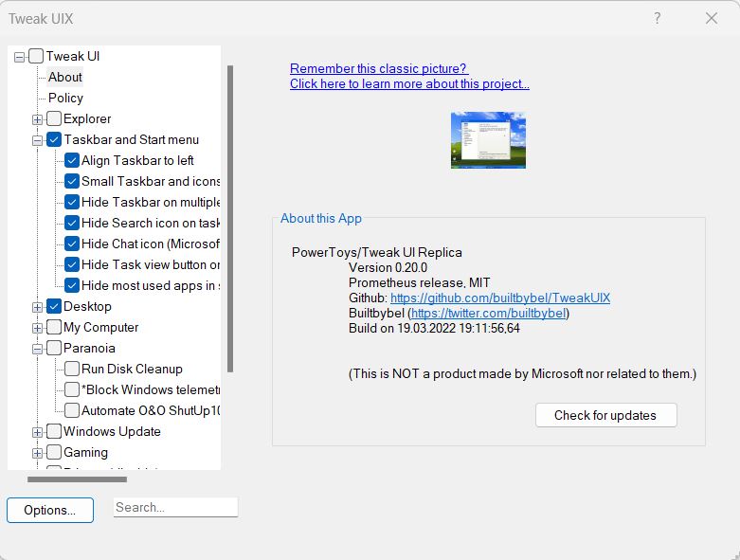Click the Check for updates button
Screen dimensions: 740x560
click(x=606, y=415)
